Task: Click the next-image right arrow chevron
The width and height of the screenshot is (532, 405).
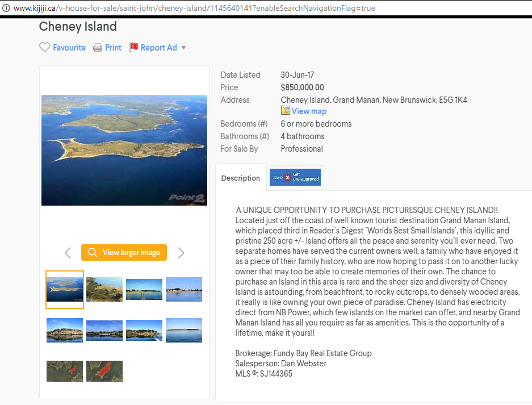Action: tap(181, 252)
